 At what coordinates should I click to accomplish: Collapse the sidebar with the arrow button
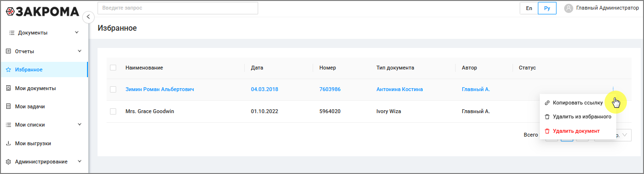pos(88,17)
